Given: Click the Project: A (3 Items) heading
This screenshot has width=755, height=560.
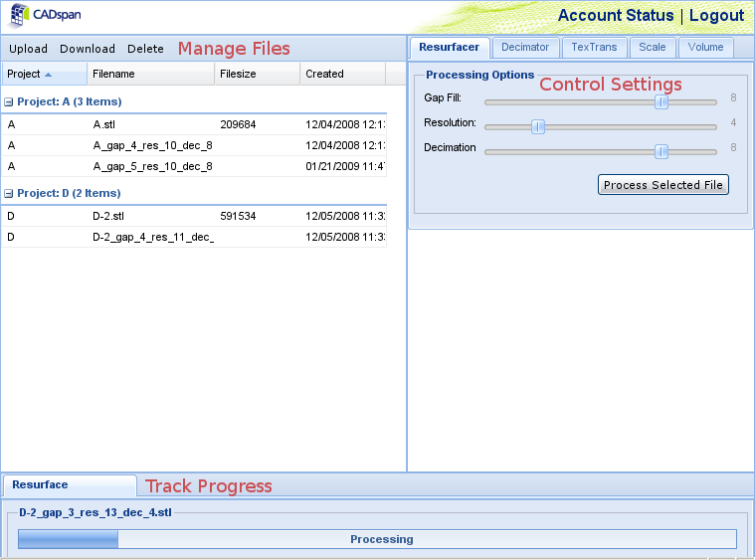Looking at the screenshot, I should coord(70,102).
